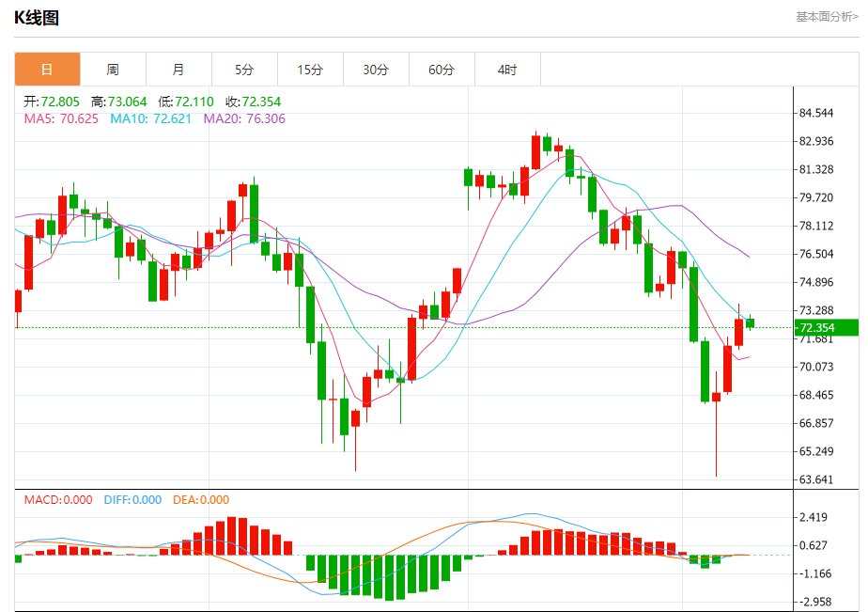Open the 60分 interval tab
The width and height of the screenshot is (868, 612).
(442, 70)
